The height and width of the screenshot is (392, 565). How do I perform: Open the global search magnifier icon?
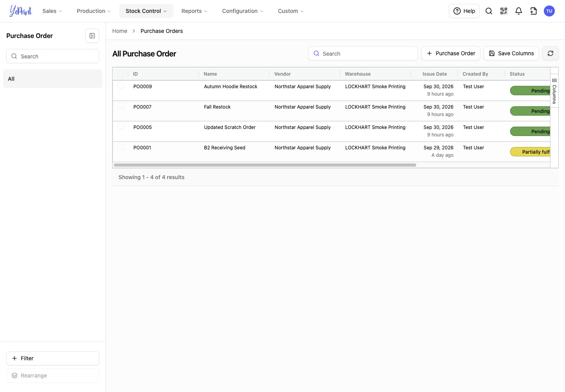coord(489,11)
